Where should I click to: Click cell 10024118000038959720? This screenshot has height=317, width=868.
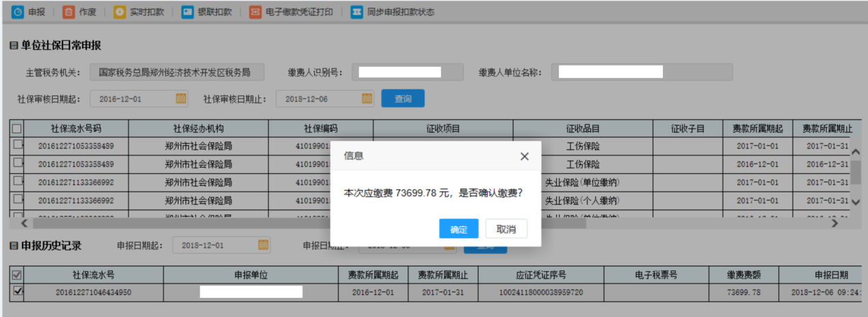point(540,292)
